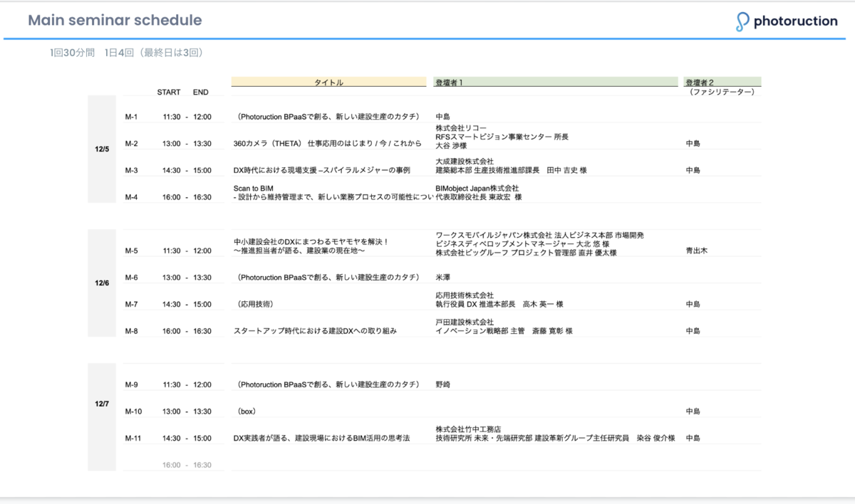The width and height of the screenshot is (855, 504).
Task: Click the "M-9" session code
Action: tap(131, 384)
